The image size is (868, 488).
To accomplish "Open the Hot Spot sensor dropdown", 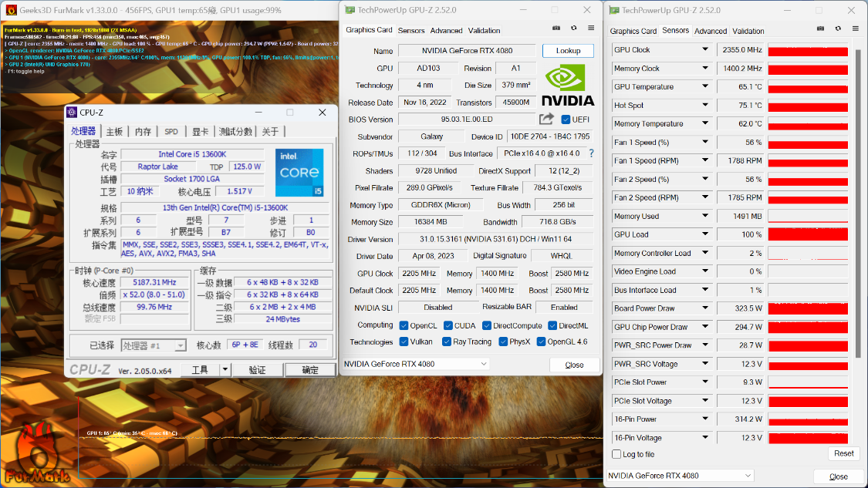I will tap(705, 105).
